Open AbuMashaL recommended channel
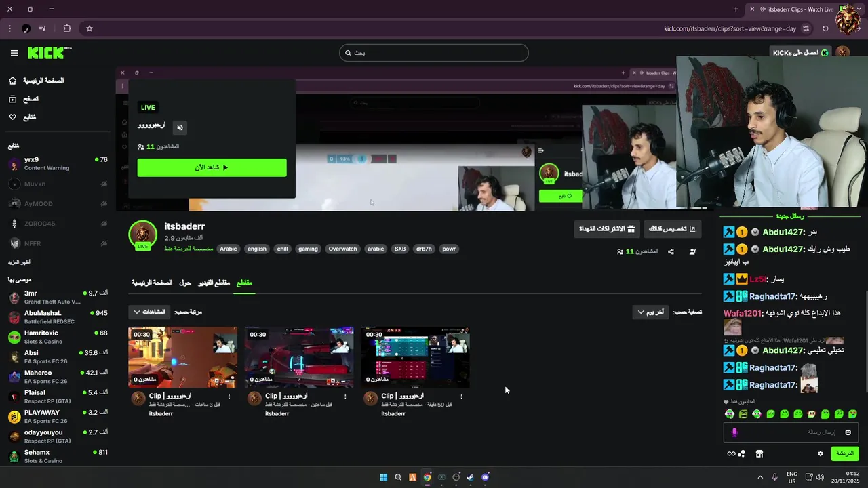Viewport: 868px width, 488px height. tap(58, 317)
